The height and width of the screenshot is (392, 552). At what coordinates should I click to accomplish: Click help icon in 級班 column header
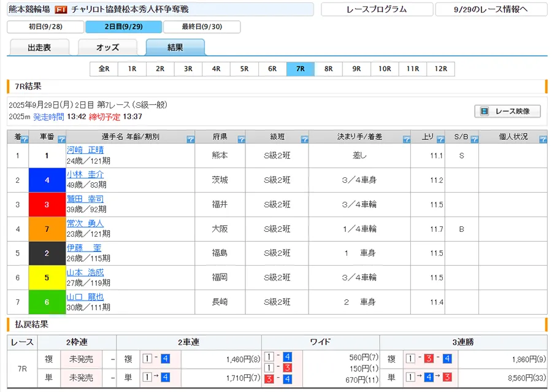coord(304,140)
